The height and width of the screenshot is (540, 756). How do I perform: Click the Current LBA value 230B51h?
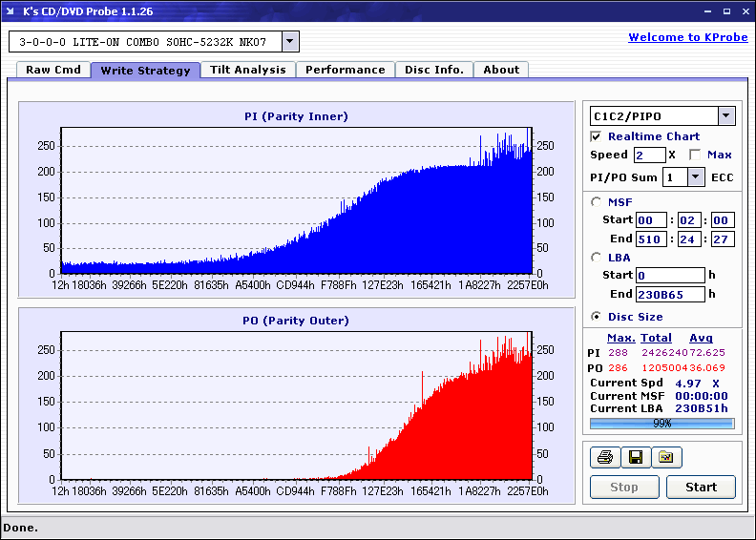701,408
